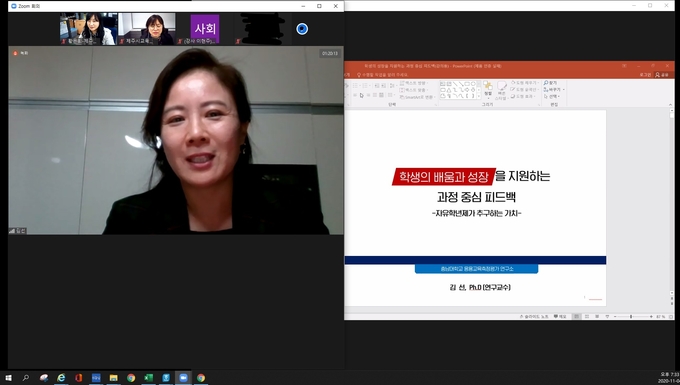Open the Excel icon in the taskbar
Image resolution: width=680 pixels, height=385 pixels.
coord(148,378)
